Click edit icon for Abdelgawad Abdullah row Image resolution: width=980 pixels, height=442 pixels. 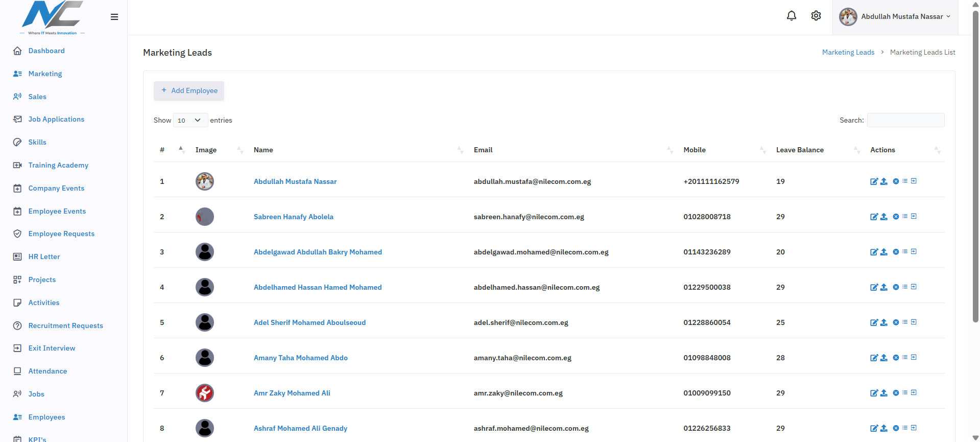[x=874, y=252]
